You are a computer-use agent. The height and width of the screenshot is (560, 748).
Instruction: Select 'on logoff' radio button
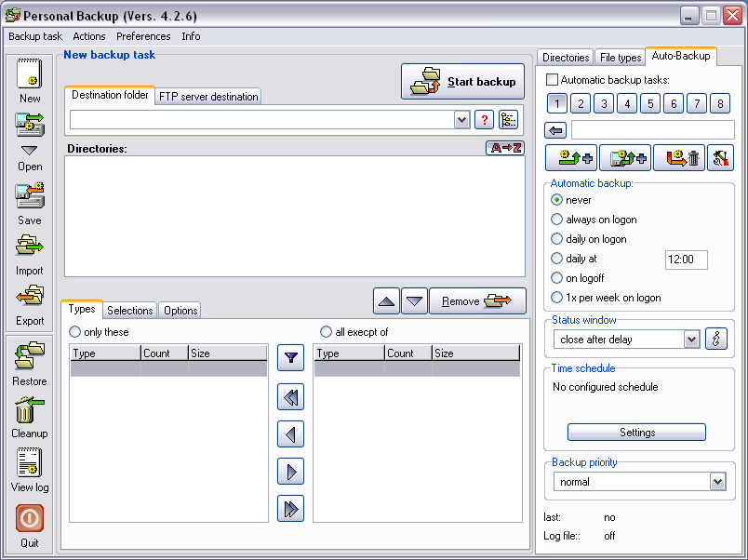[556, 277]
